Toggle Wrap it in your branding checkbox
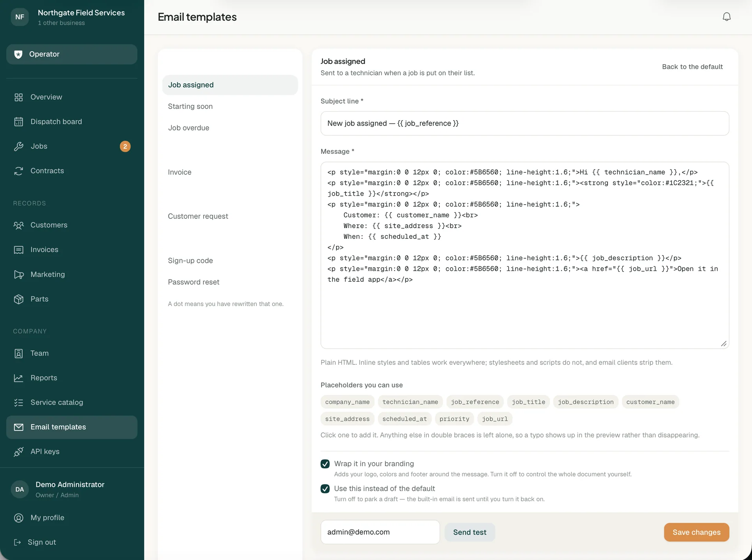 325,464
